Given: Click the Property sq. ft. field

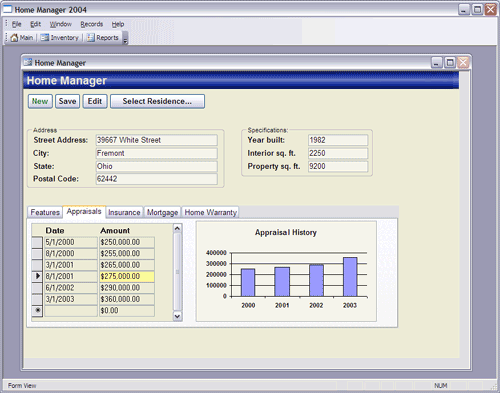Looking at the screenshot, I should coord(338,166).
